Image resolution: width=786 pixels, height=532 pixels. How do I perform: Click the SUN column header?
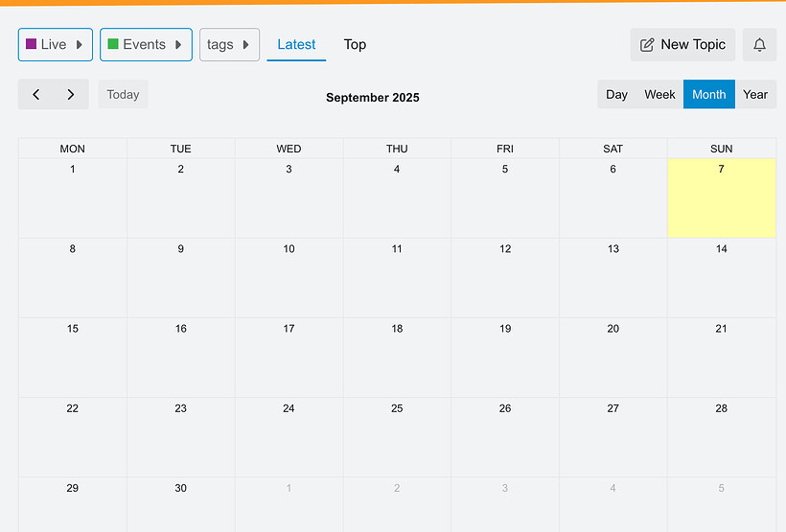pos(722,149)
